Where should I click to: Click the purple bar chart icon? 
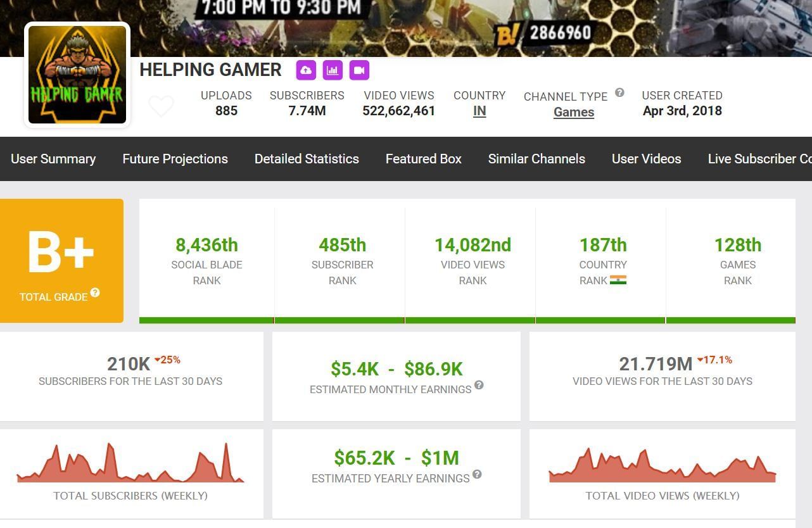click(x=333, y=70)
